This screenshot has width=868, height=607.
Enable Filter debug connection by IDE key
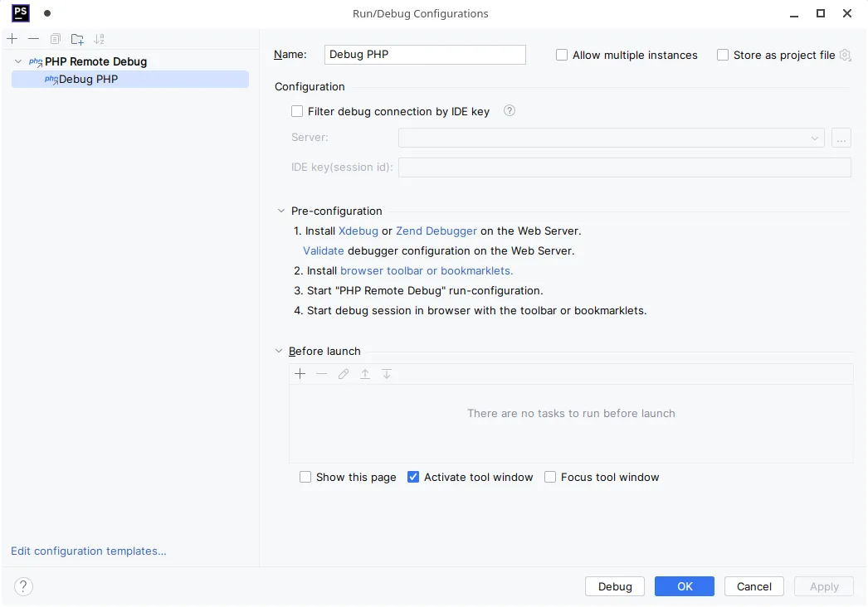(x=297, y=111)
